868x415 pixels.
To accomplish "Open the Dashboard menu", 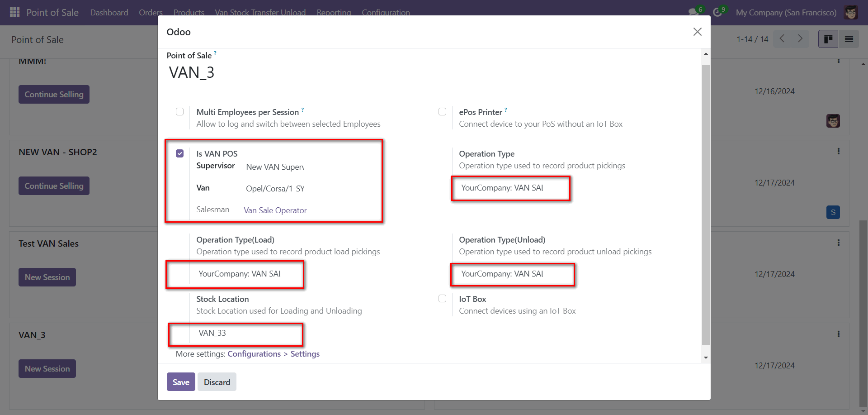I will tap(109, 12).
